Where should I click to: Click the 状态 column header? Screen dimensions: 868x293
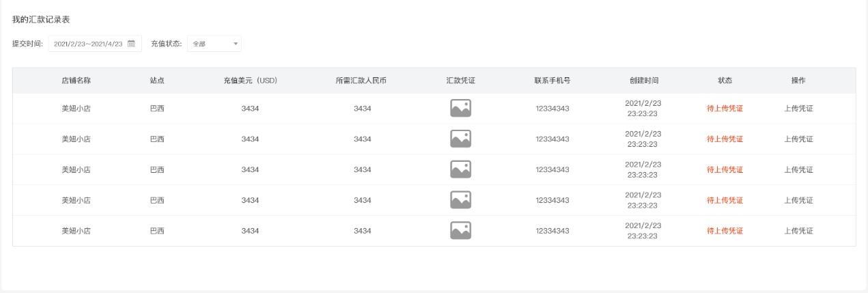coord(725,81)
